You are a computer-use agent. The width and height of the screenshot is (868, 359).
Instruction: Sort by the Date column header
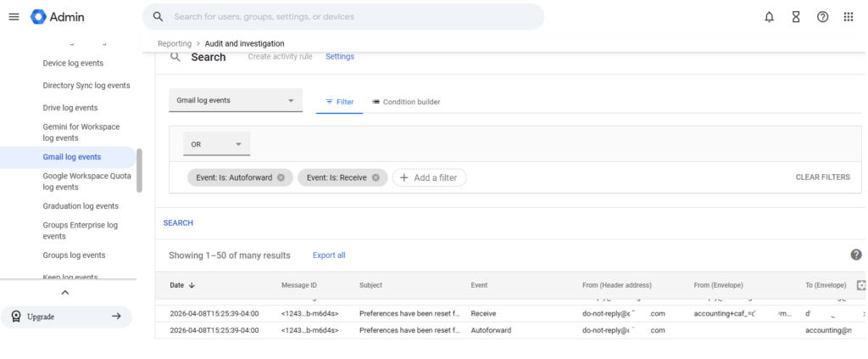182,285
